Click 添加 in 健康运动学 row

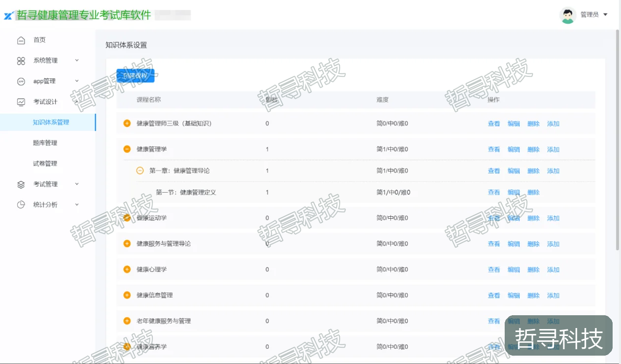553,218
